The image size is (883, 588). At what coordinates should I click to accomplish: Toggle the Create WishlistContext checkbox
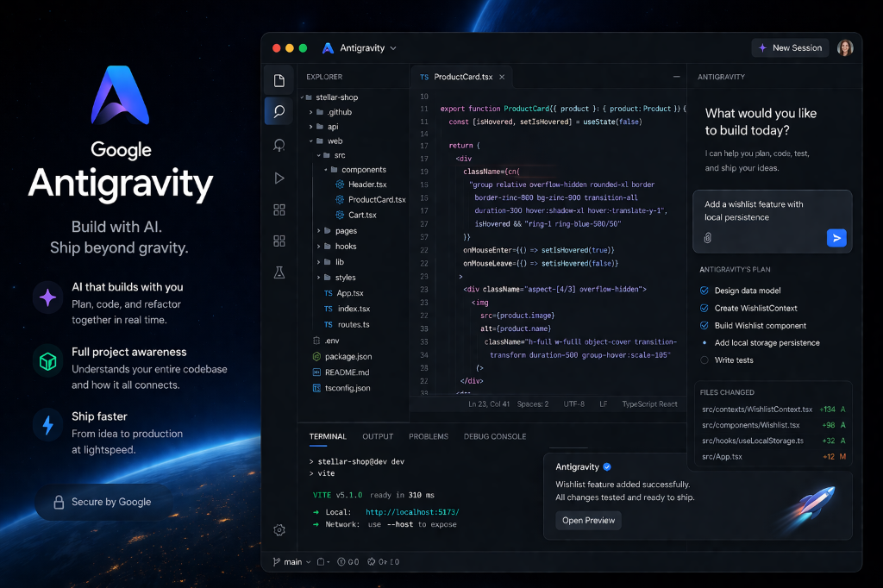pyautogui.click(x=704, y=308)
